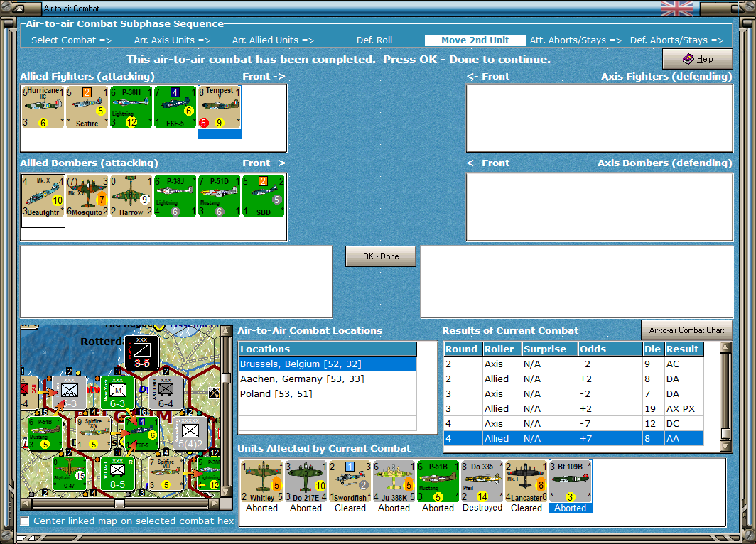Click the 3-5 black corps map counter
756x544 pixels.
point(142,352)
